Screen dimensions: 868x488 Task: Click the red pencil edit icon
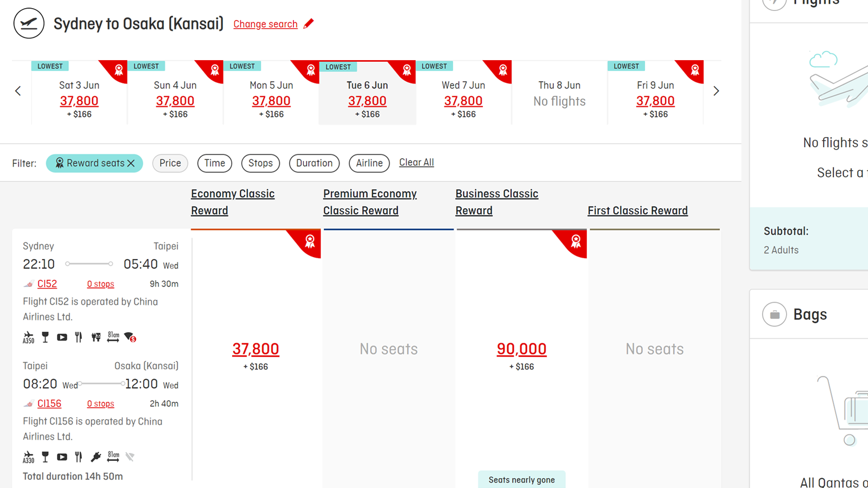coord(309,24)
